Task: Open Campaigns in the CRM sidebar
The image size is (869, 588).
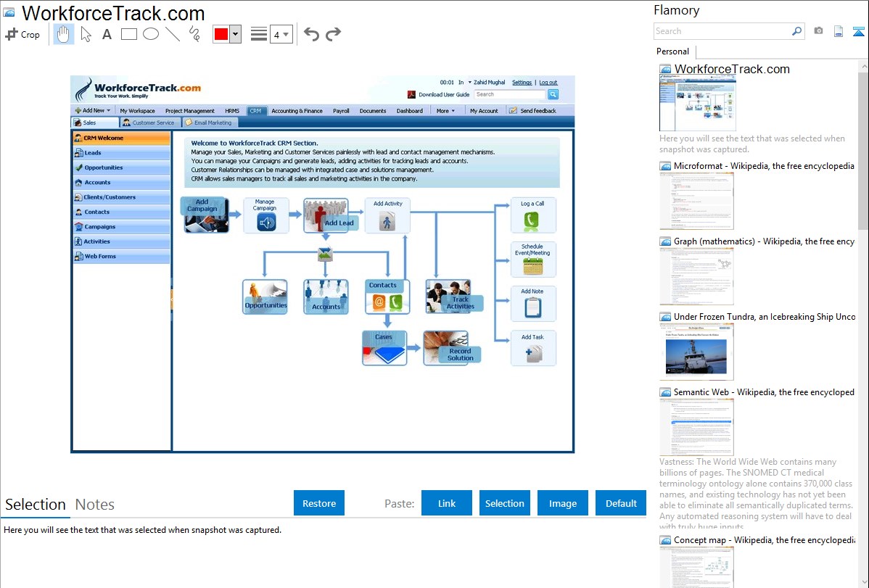Action: (121, 227)
